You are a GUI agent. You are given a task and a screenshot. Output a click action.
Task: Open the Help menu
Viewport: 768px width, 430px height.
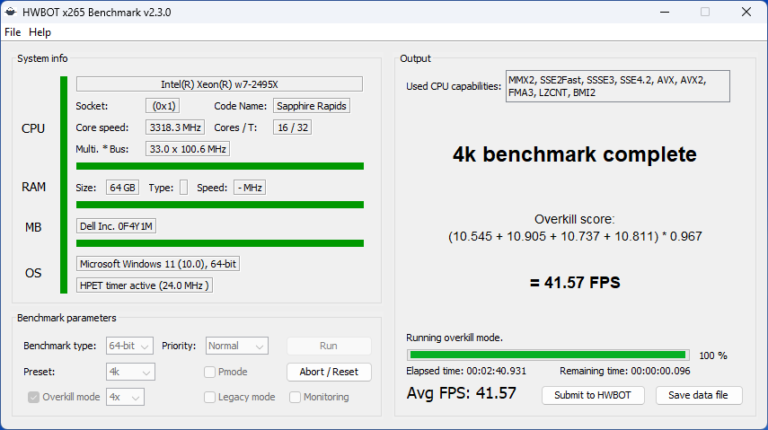(40, 32)
